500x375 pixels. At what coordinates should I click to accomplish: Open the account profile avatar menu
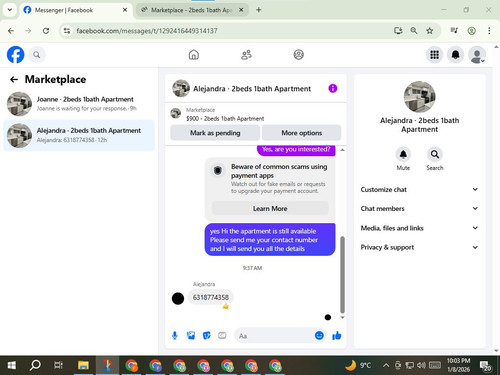pyautogui.click(x=477, y=55)
